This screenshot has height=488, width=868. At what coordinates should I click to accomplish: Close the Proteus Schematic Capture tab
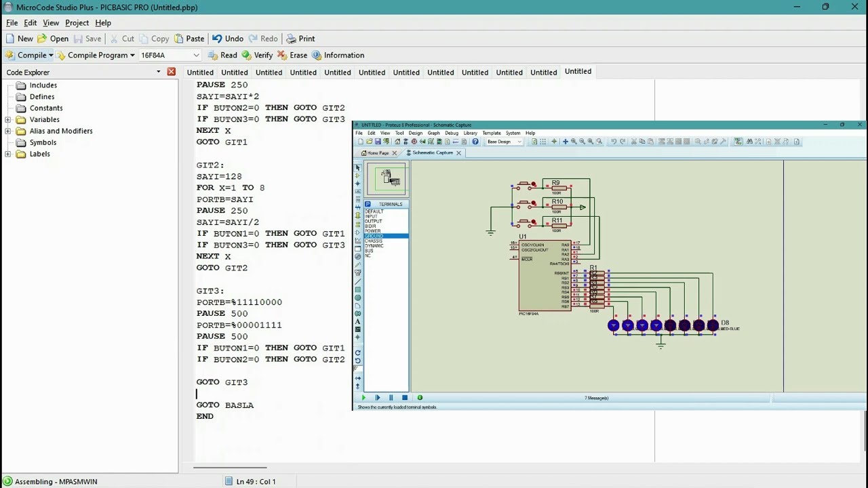coord(458,153)
